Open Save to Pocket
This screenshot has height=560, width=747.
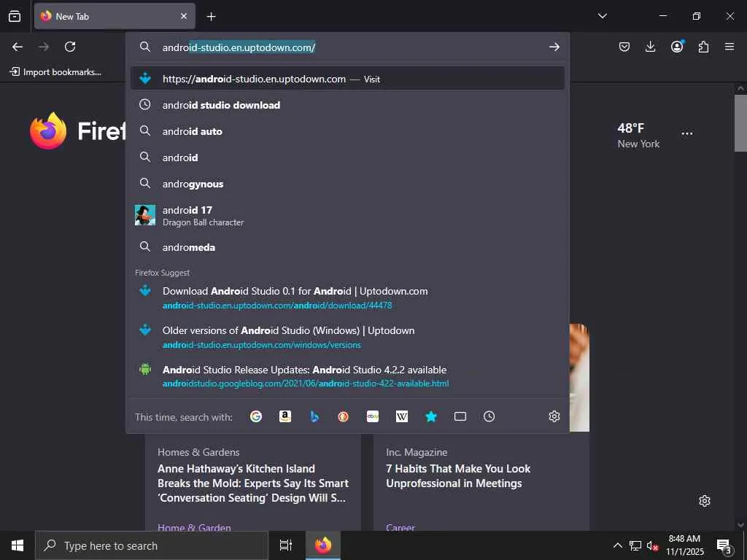coord(624,47)
